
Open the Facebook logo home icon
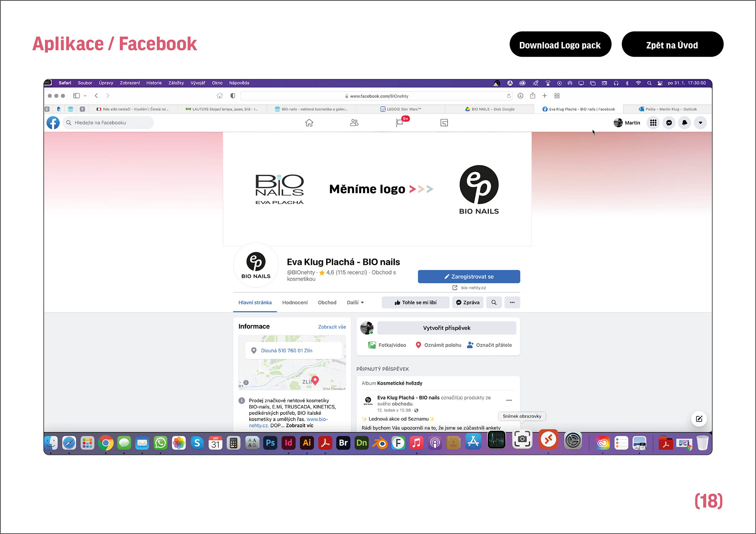[x=53, y=123]
